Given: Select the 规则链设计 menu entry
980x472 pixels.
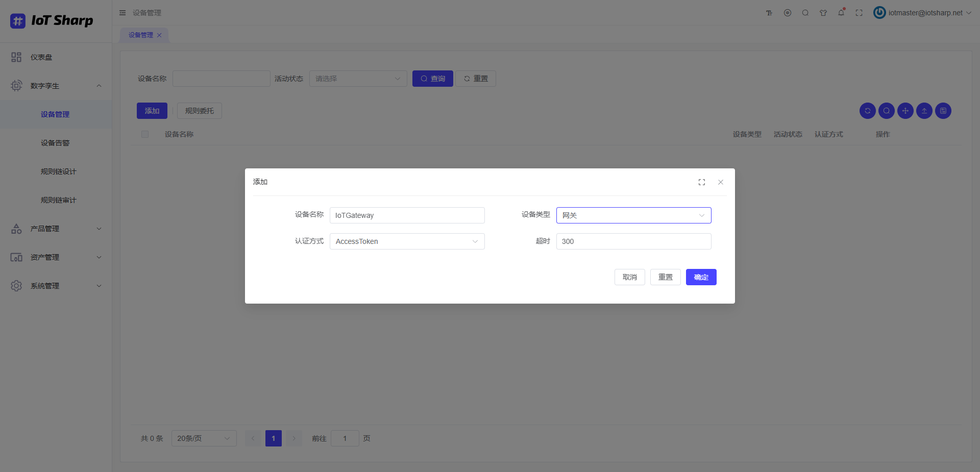Looking at the screenshot, I should 58,171.
